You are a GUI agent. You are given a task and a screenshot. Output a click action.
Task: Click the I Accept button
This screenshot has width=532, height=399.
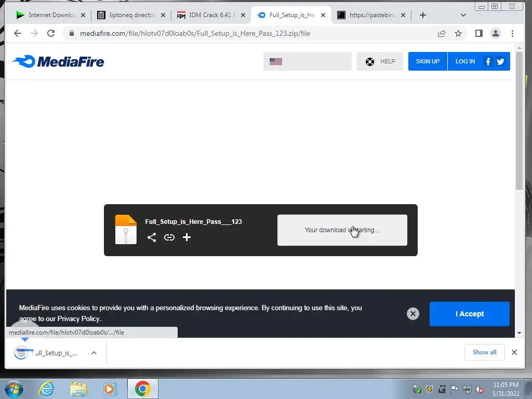coord(470,314)
